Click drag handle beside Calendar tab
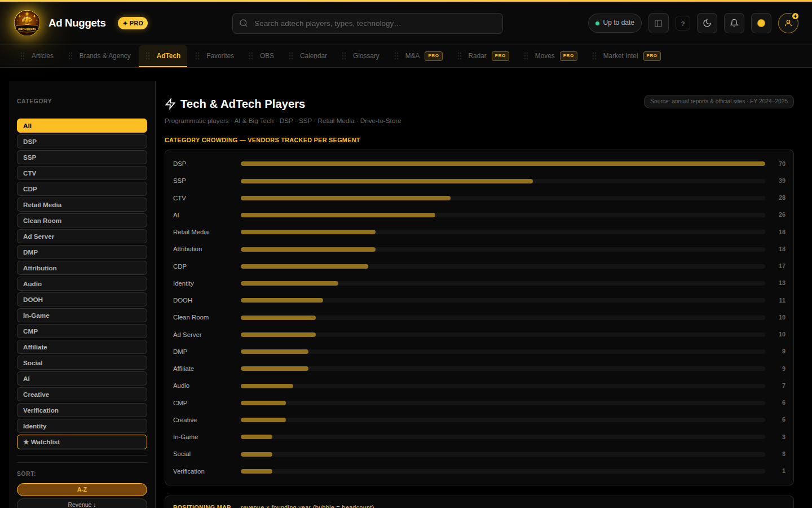This screenshot has height=508, width=812. pos(291,56)
